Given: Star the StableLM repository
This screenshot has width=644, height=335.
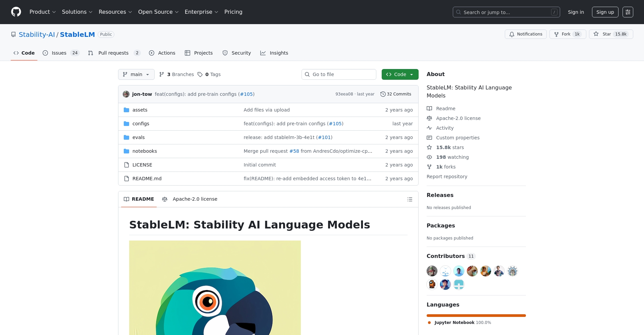Looking at the screenshot, I should pos(611,34).
